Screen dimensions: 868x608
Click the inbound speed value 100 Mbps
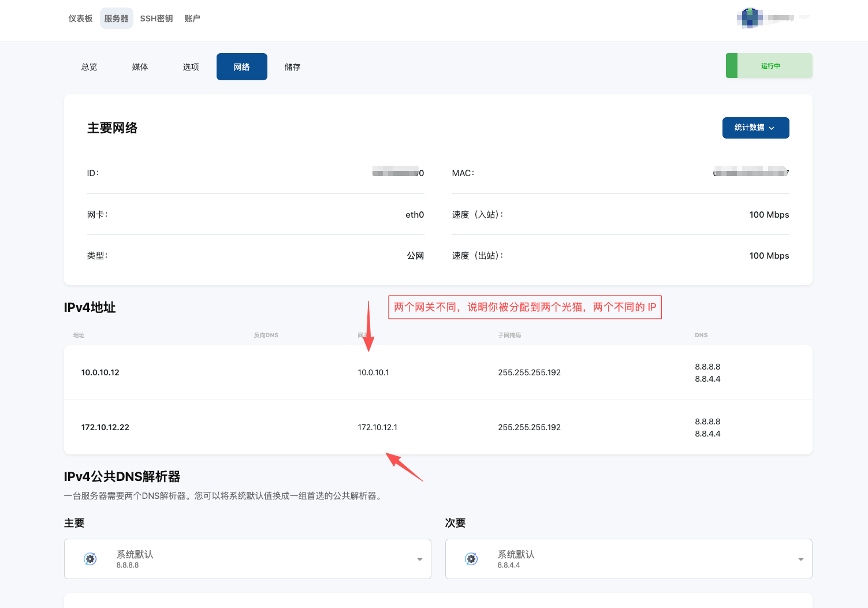[769, 215]
